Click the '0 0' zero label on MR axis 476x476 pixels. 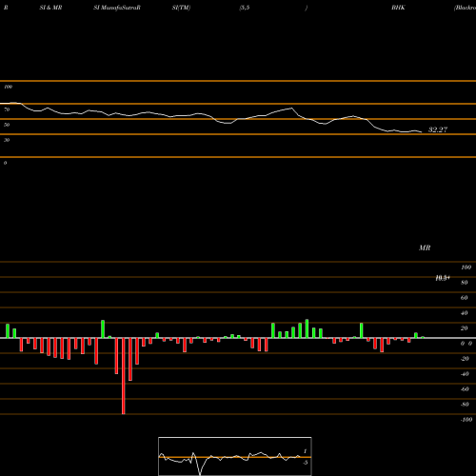466,344
